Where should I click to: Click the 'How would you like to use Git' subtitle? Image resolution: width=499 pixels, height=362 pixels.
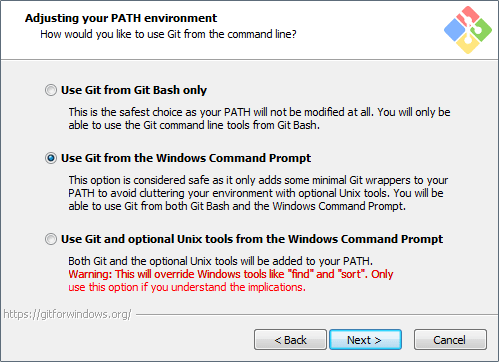168,34
